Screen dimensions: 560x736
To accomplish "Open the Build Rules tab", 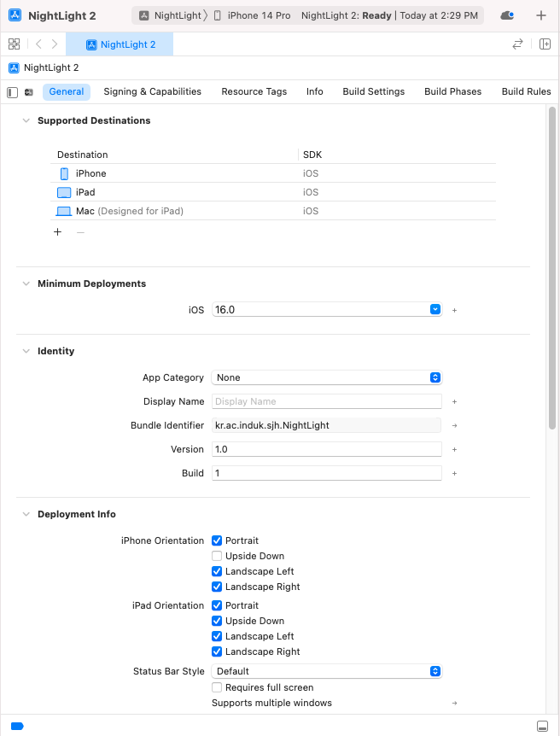I will (x=526, y=92).
